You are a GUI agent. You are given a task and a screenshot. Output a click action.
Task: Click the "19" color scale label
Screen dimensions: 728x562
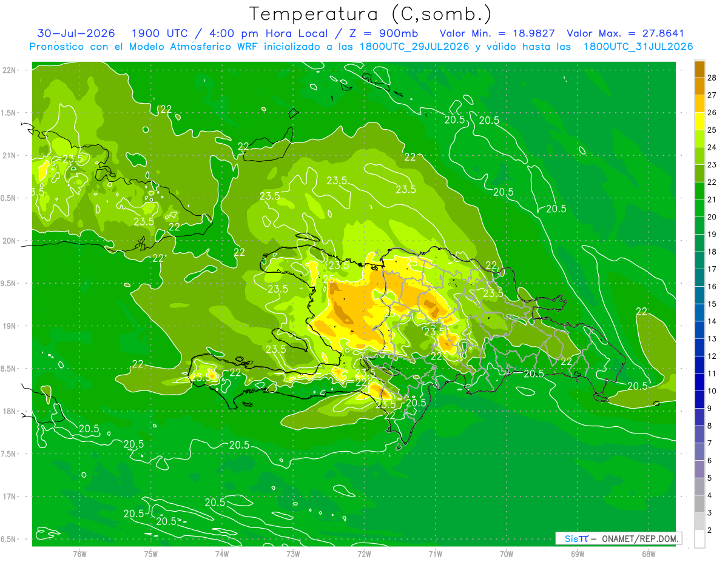(712, 234)
